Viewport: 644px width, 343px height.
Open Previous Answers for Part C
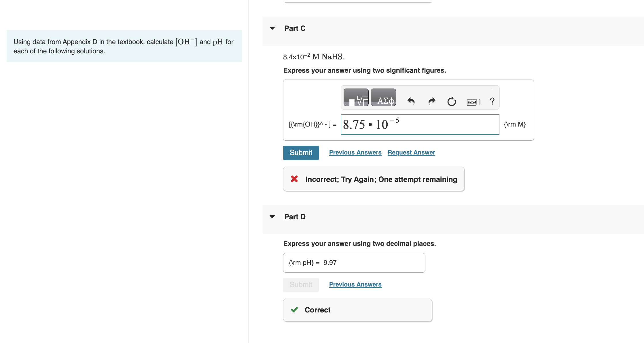pos(355,152)
